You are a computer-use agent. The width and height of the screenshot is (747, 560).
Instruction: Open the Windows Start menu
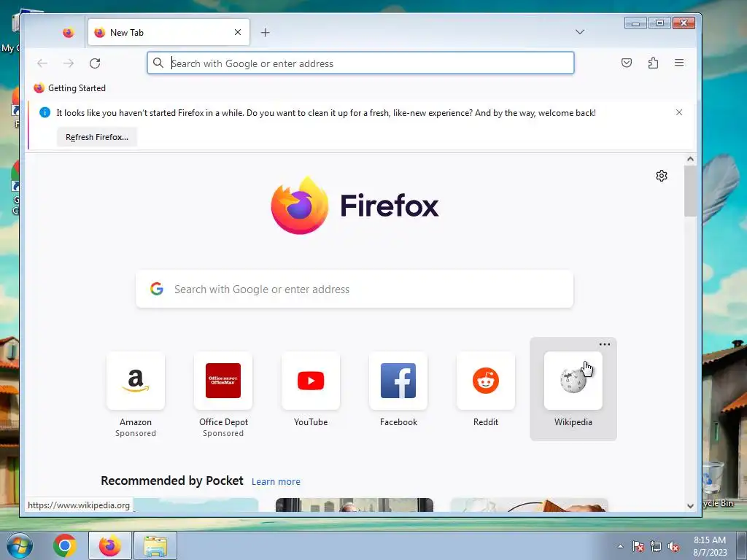point(19,545)
